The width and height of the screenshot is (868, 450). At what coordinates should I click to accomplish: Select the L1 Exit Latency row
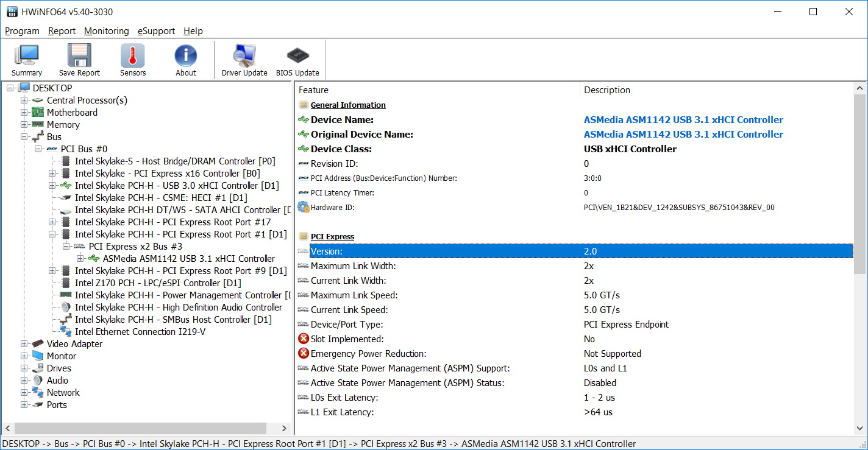pyautogui.click(x=575, y=412)
